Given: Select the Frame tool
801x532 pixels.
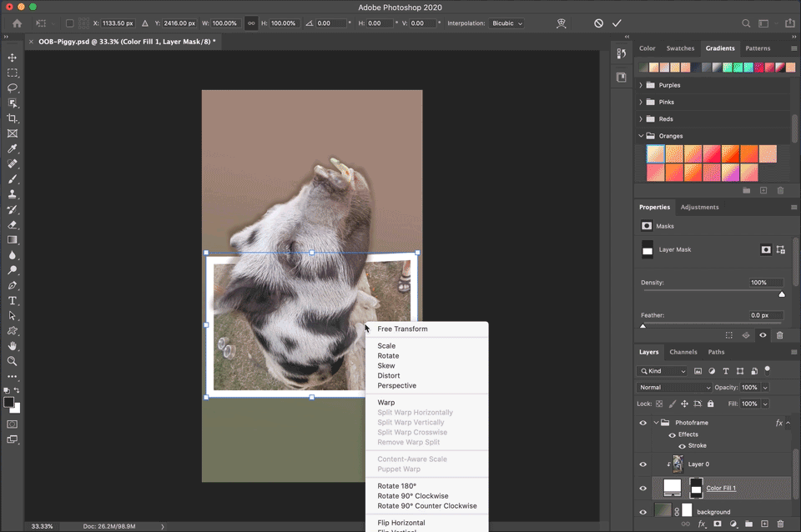Looking at the screenshot, I should coord(13,133).
